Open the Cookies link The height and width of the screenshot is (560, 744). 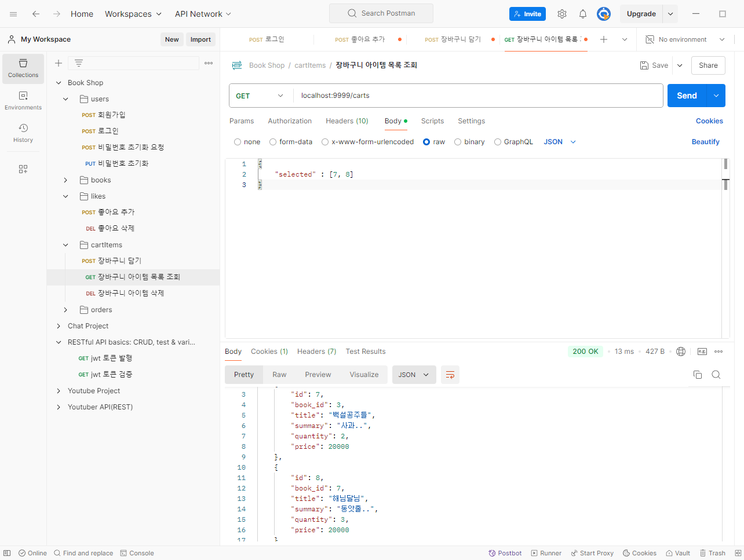pos(709,121)
